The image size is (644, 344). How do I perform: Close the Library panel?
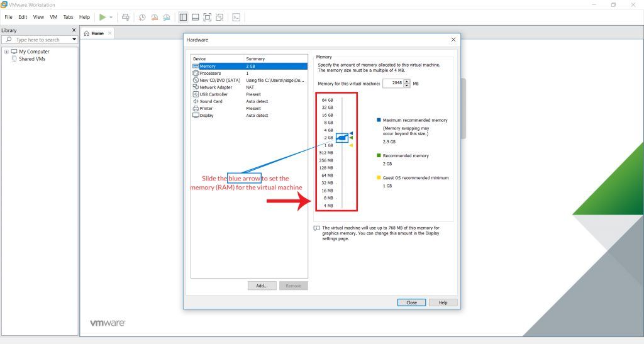click(74, 30)
